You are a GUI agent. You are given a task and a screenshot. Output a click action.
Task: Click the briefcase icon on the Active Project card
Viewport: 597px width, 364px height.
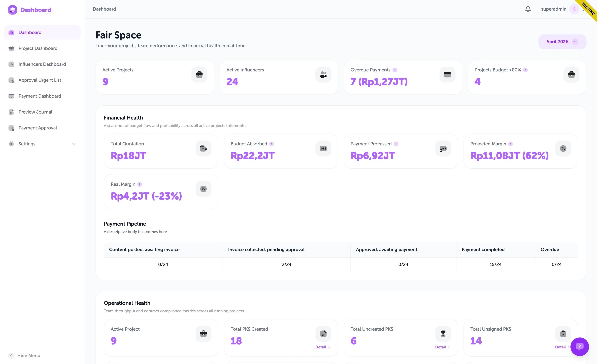pos(203,334)
